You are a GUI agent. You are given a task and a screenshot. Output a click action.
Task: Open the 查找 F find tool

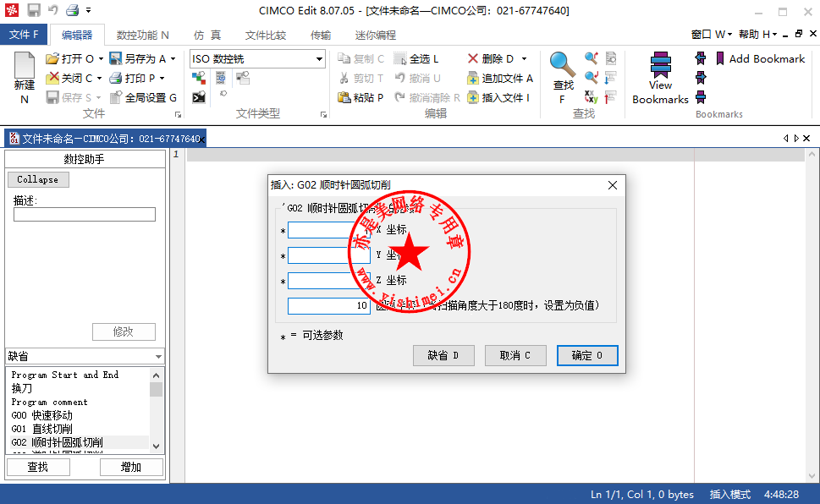[x=563, y=78]
